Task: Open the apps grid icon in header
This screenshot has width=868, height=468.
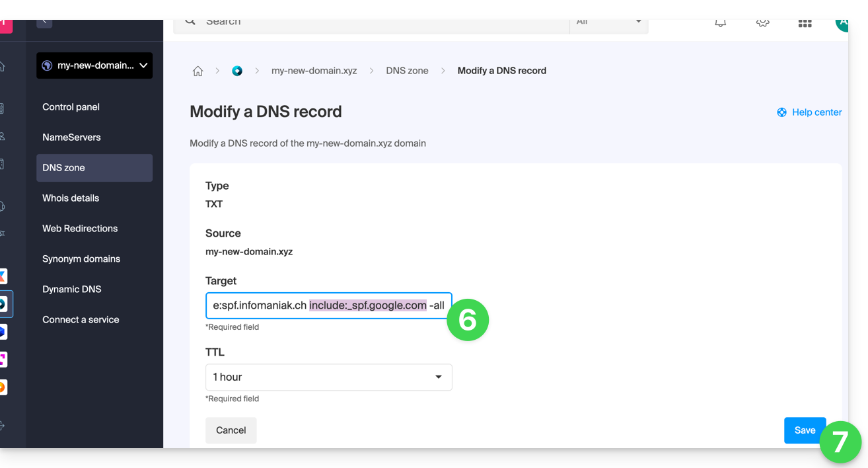Action: 805,23
